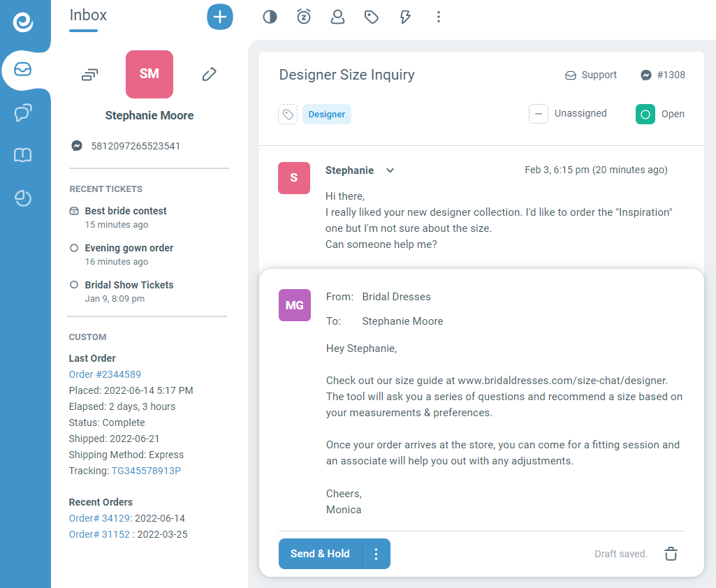The height and width of the screenshot is (588, 716).
Task: Expand the chevron next to Stephanie
Action: [390, 170]
